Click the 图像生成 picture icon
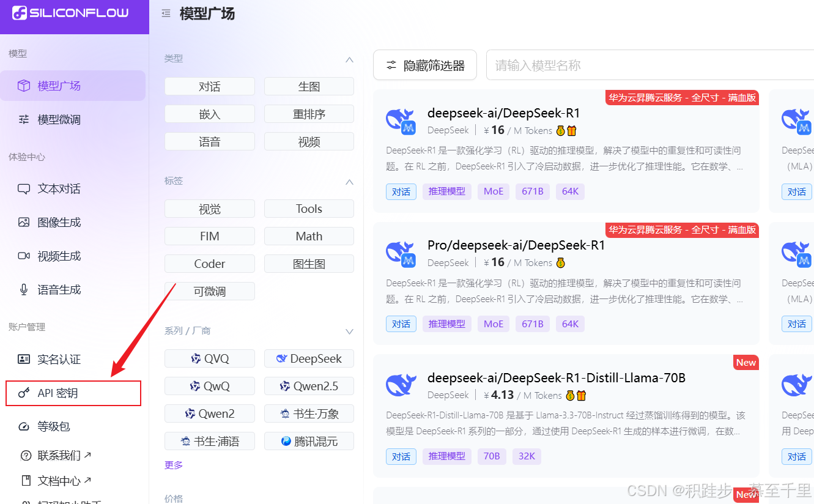This screenshot has width=814, height=504. [x=24, y=222]
